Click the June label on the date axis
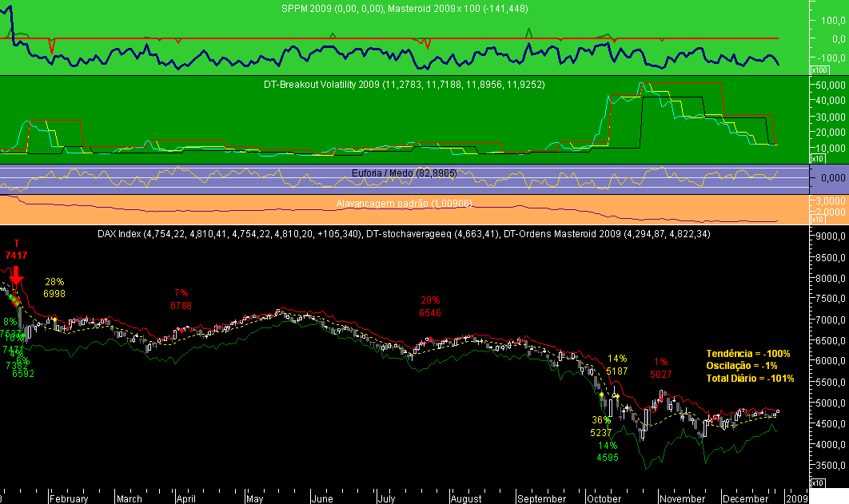849x504 pixels. [322, 498]
